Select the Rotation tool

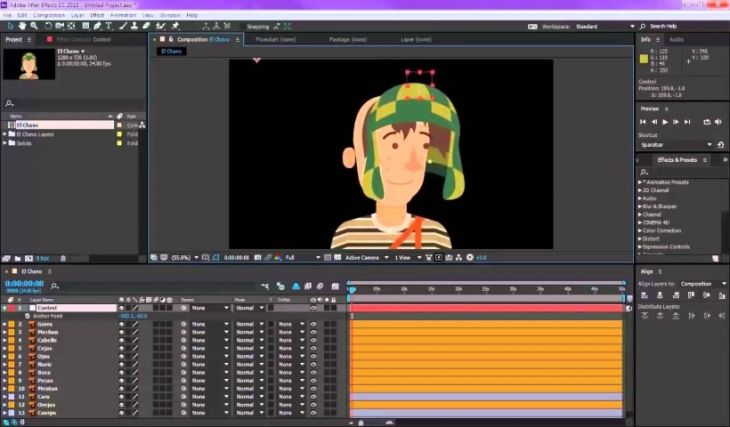48,26
